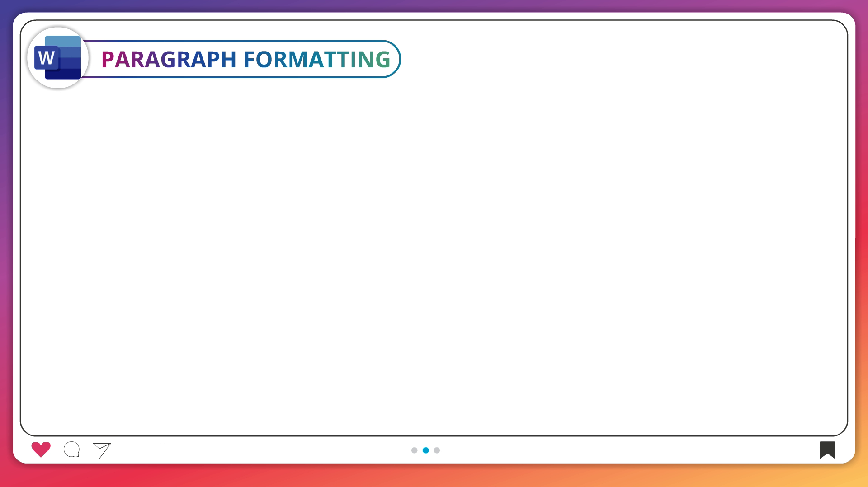The height and width of the screenshot is (487, 868).
Task: Remove the saved bookmark in the bottom corner
Action: (x=827, y=450)
